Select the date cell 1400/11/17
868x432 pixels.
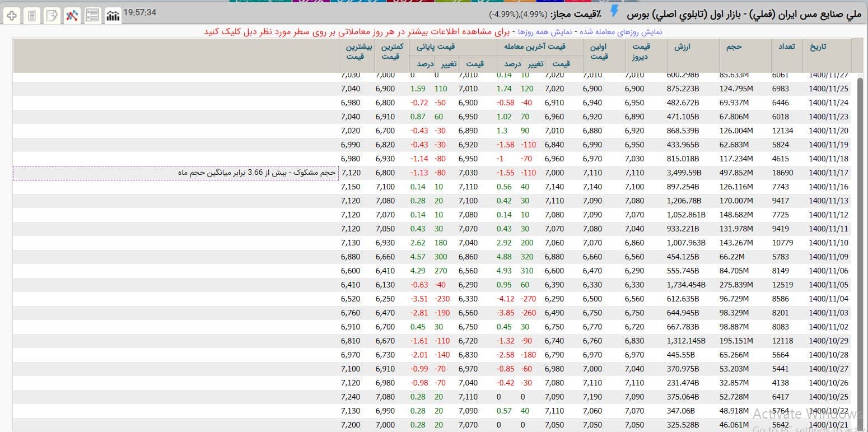pos(829,173)
